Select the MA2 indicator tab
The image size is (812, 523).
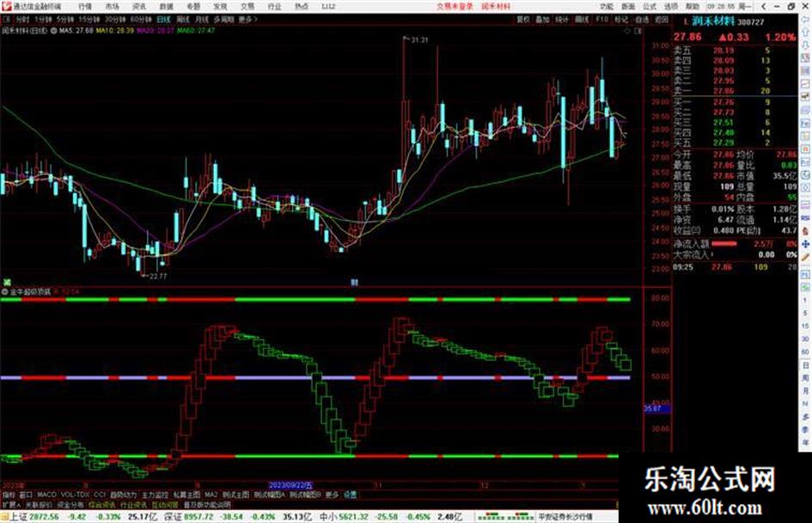(211, 495)
